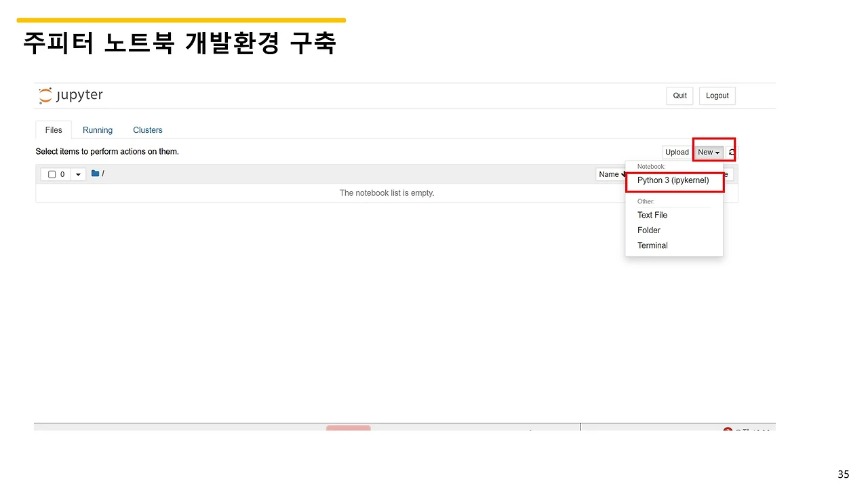
Task: Click "The notebook list is empty." message
Action: pyautogui.click(x=387, y=193)
